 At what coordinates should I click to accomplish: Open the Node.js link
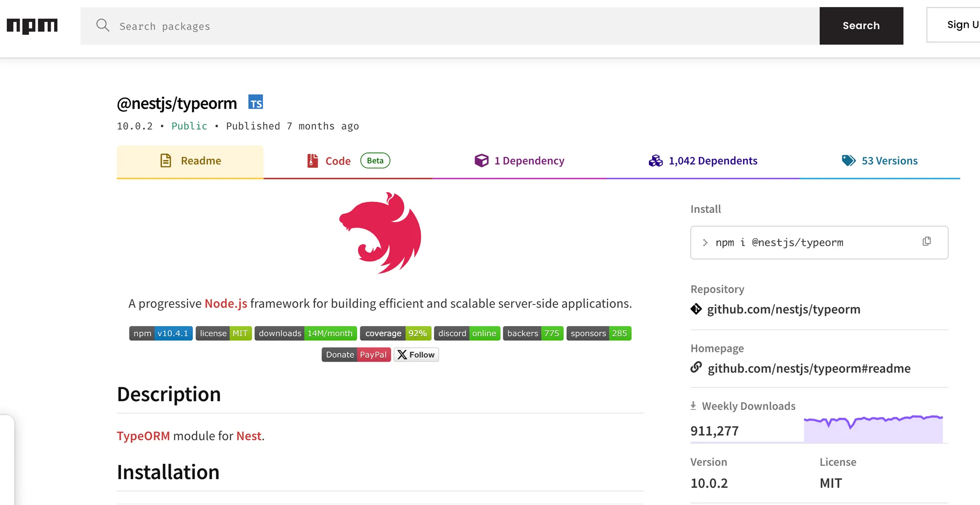pos(226,304)
